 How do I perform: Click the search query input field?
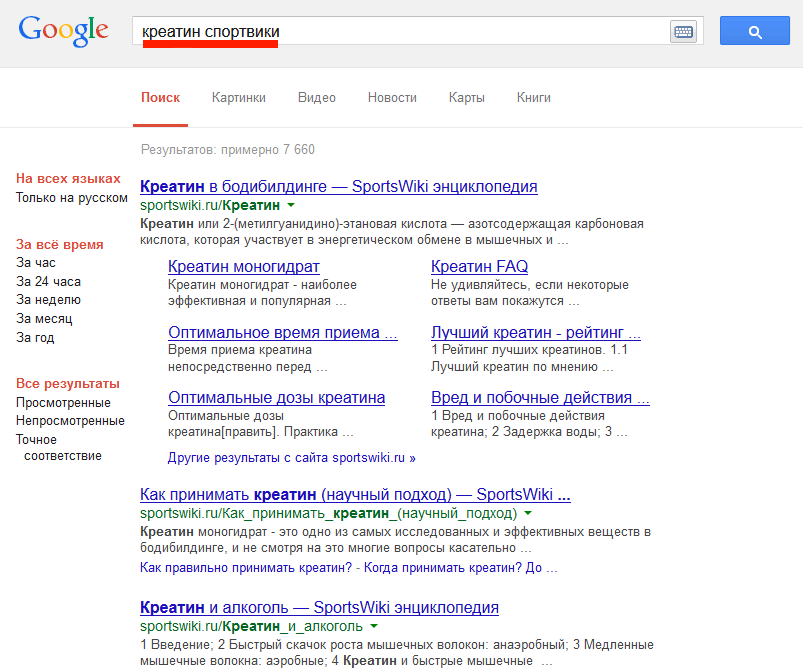pyautogui.click(x=400, y=32)
